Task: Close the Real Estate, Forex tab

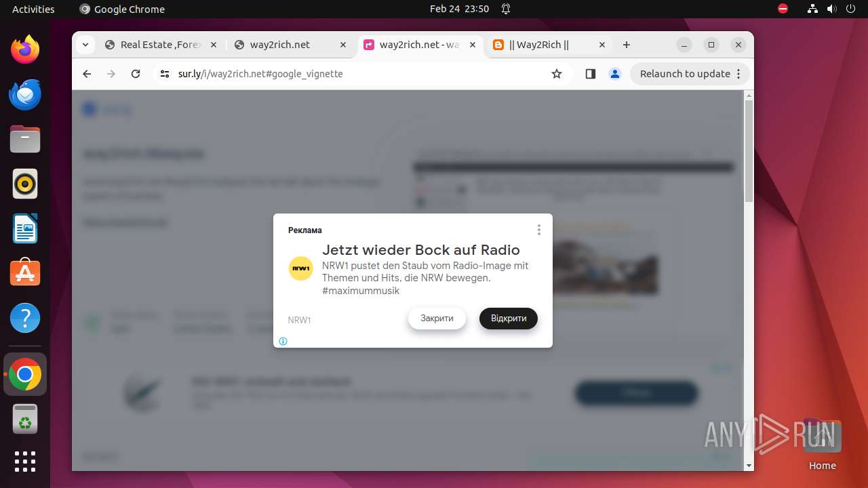Action: click(213, 45)
